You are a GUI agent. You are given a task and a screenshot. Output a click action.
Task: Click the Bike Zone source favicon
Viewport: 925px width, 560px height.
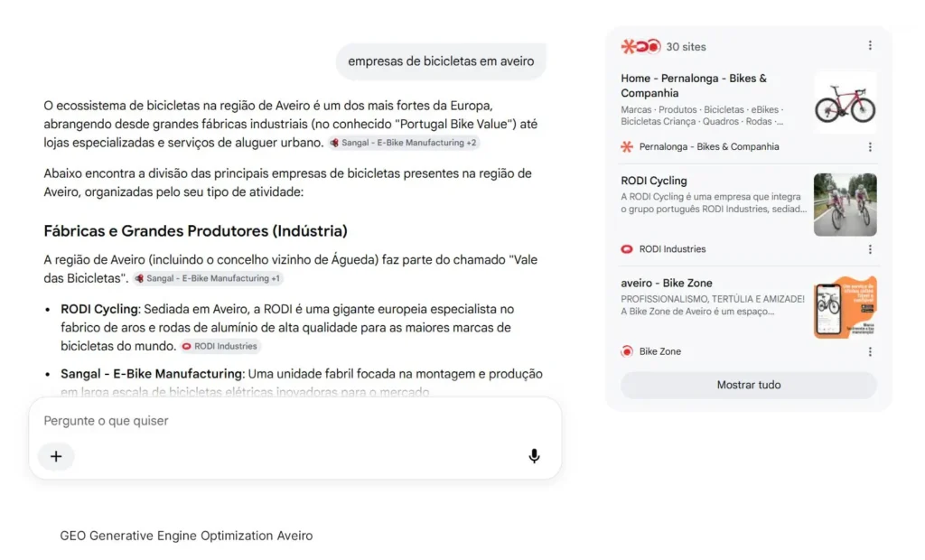[x=627, y=351]
